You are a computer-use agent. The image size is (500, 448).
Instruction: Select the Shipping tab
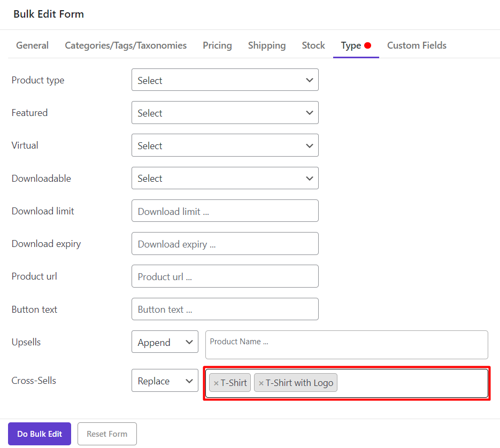coord(267,45)
